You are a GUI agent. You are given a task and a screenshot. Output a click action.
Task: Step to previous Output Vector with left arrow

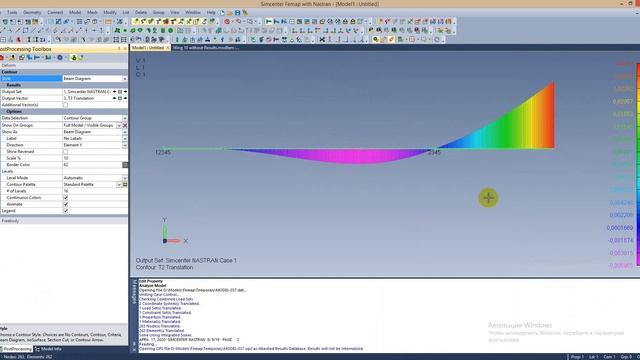pyautogui.click(x=114, y=98)
